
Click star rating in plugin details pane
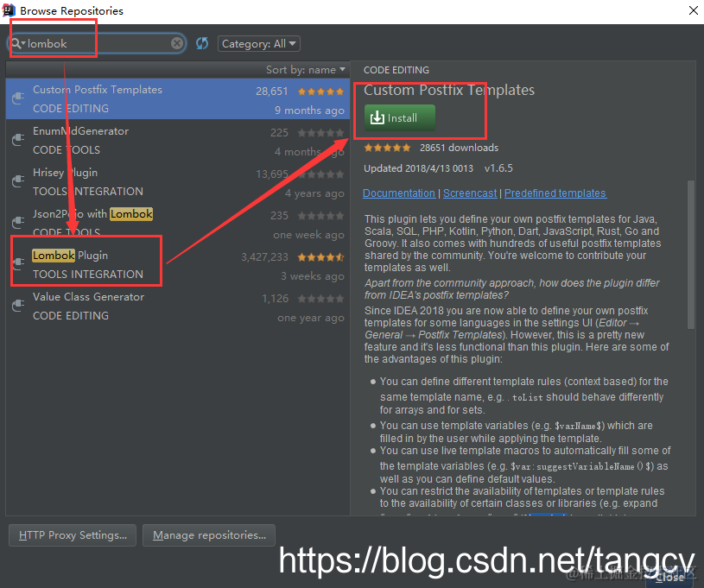(387, 148)
